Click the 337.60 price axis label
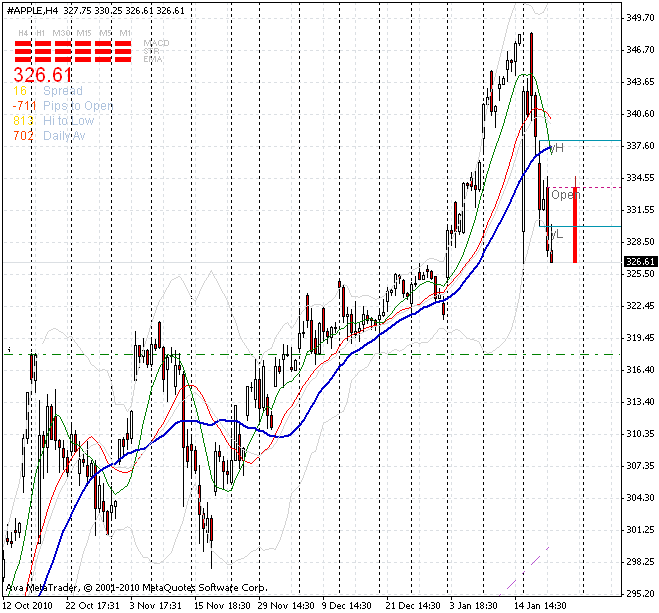This screenshot has width=659, height=613. coord(640,145)
